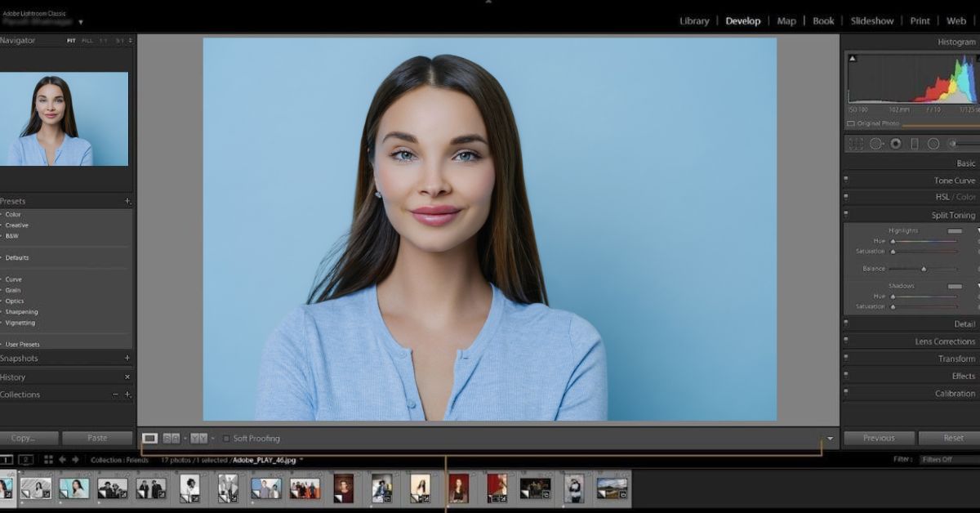Toggle the Lens Corrections panel switch
The image size is (980, 513).
(x=846, y=340)
